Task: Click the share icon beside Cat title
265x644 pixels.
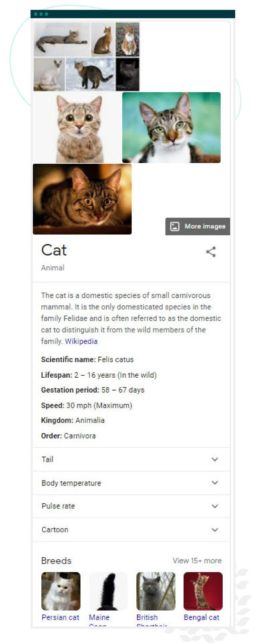Action: pos(211,252)
